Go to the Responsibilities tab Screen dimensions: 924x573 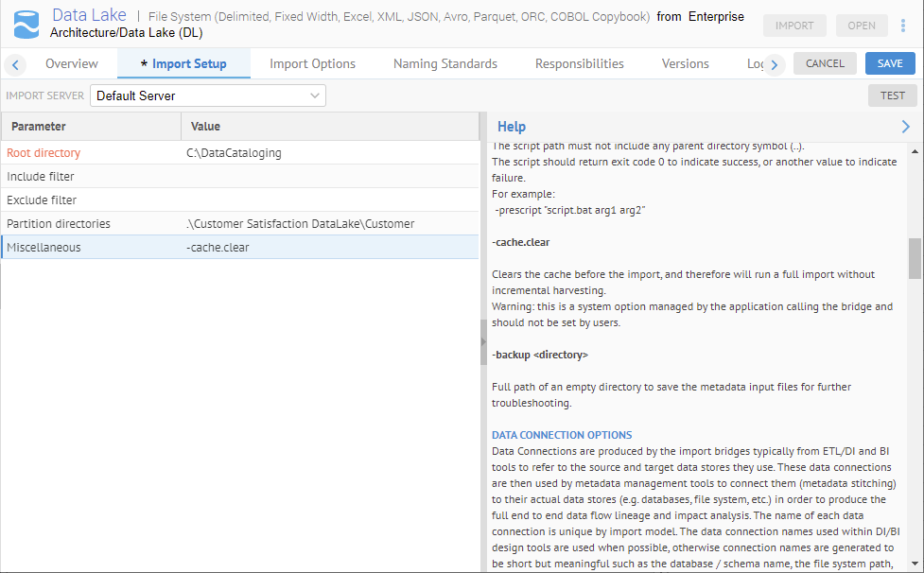579,63
